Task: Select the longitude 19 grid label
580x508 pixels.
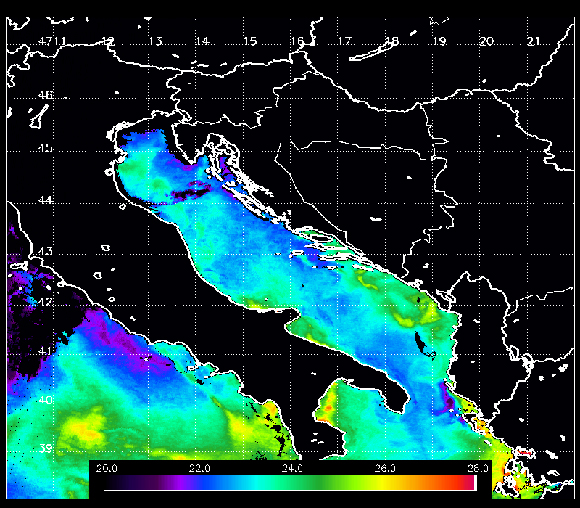Action: (x=439, y=41)
